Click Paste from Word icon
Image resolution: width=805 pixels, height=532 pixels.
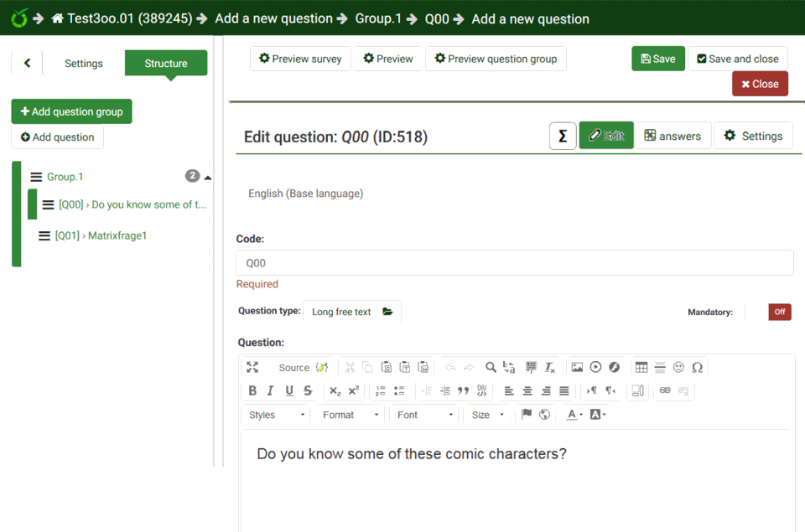(x=423, y=367)
